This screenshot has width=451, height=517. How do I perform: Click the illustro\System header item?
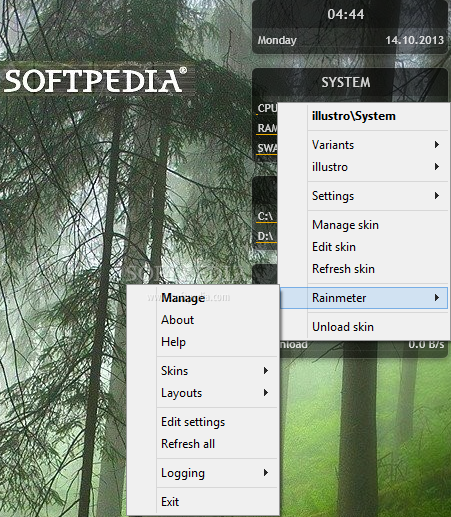363,116
